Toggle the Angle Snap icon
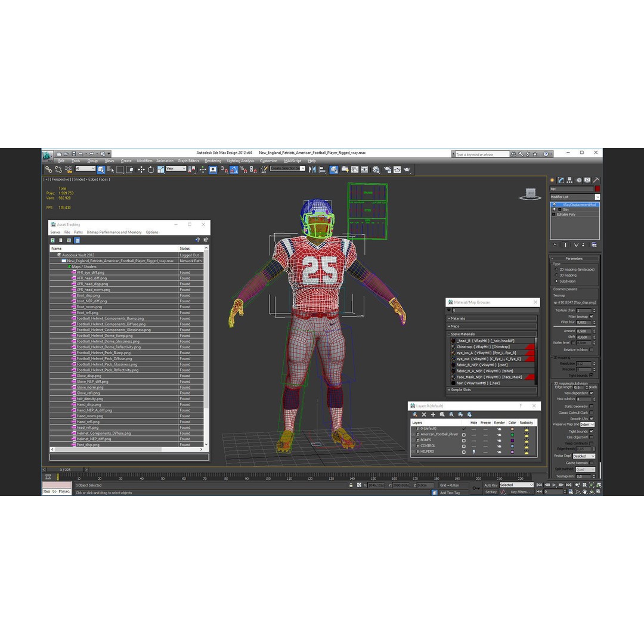644x644 pixels. [x=234, y=169]
